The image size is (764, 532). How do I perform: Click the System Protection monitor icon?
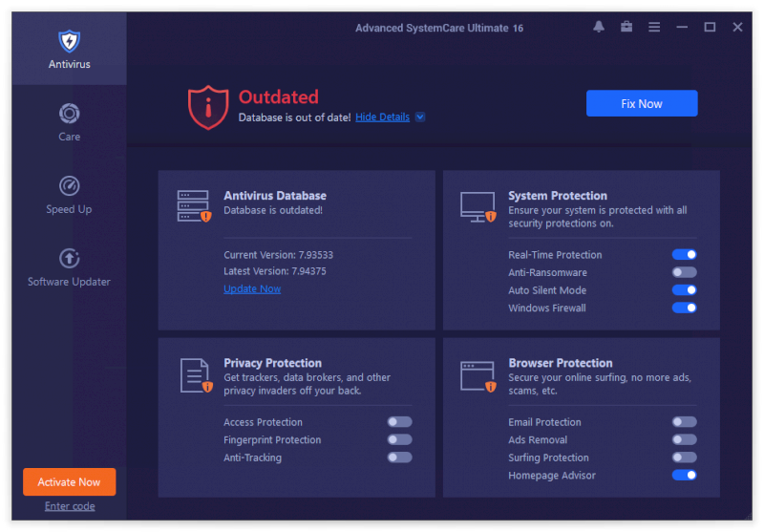point(477,205)
